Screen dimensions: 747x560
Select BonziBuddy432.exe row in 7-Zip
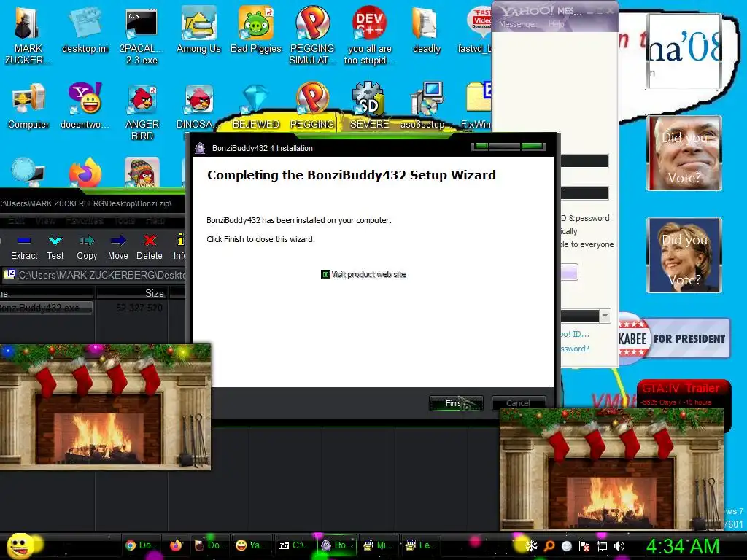click(x=46, y=308)
